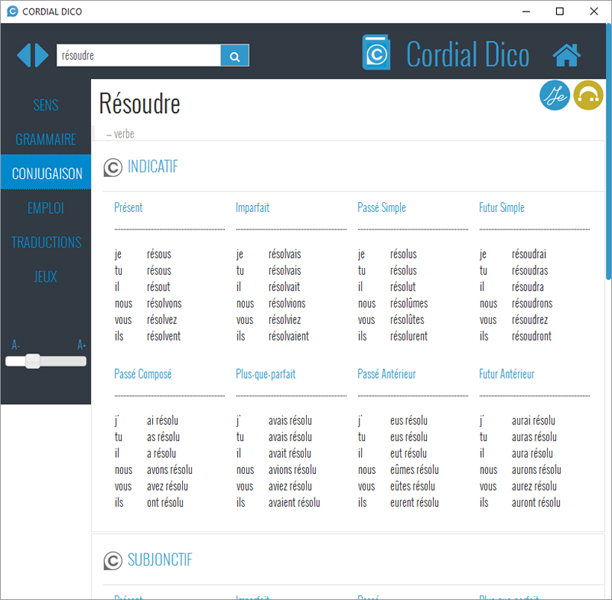Click the SUBJONCTIF section heading
The height and width of the screenshot is (600, 612).
pyautogui.click(x=160, y=560)
